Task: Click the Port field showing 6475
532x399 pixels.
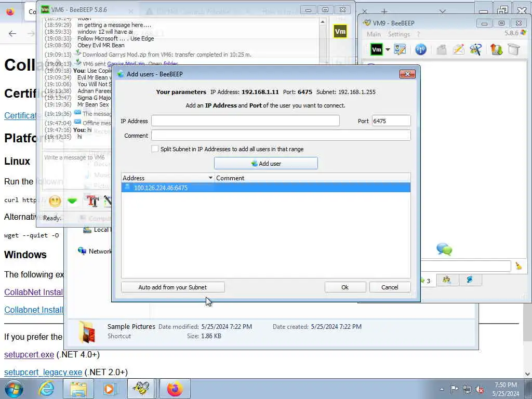Action: (391, 121)
